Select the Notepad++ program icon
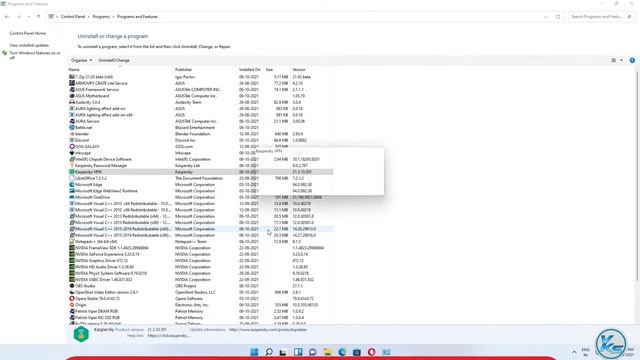This screenshot has height=360, width=640. tap(72, 242)
